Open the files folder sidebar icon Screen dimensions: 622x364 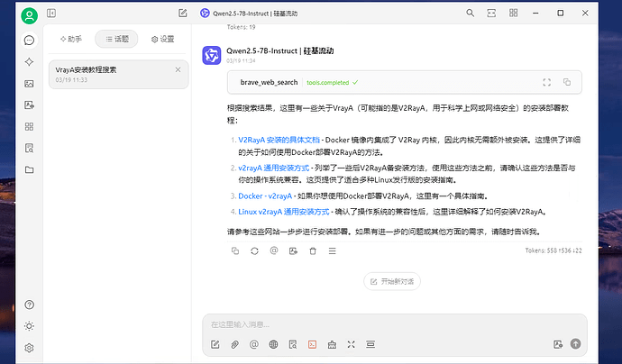point(29,169)
